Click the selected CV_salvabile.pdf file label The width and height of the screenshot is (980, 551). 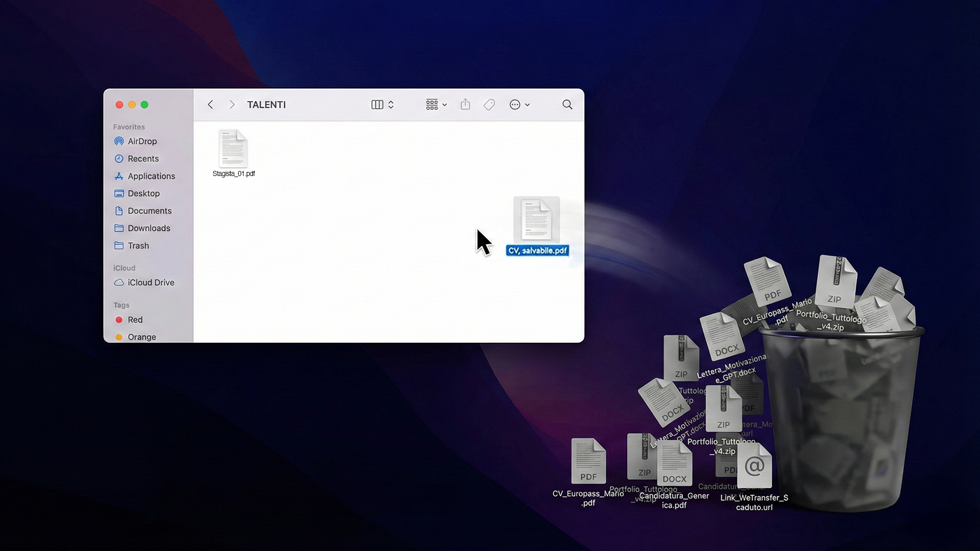coord(537,251)
